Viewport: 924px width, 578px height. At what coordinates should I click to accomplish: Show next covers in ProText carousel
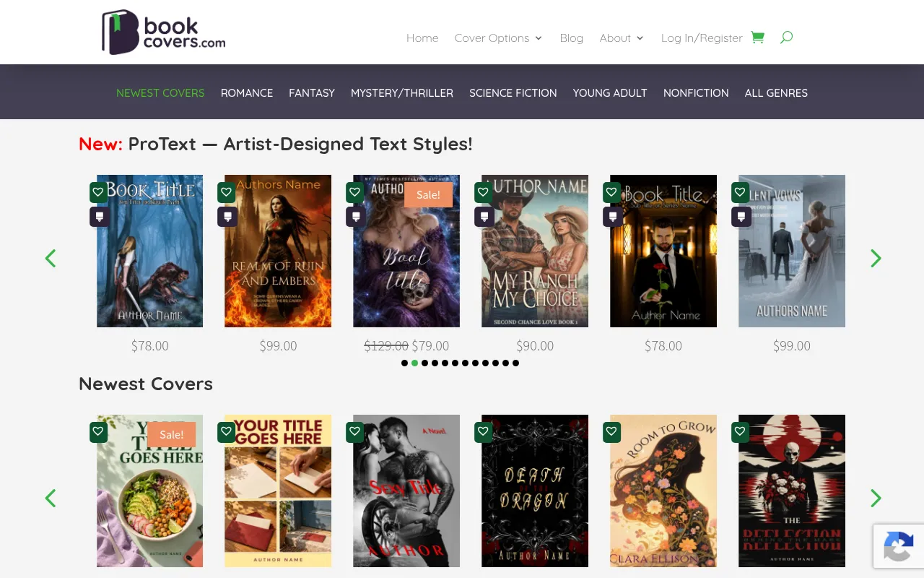876,258
